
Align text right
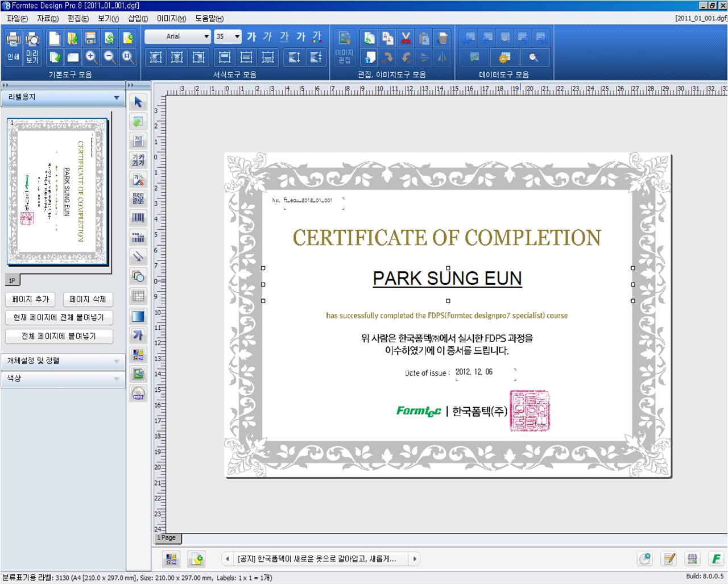coord(198,57)
